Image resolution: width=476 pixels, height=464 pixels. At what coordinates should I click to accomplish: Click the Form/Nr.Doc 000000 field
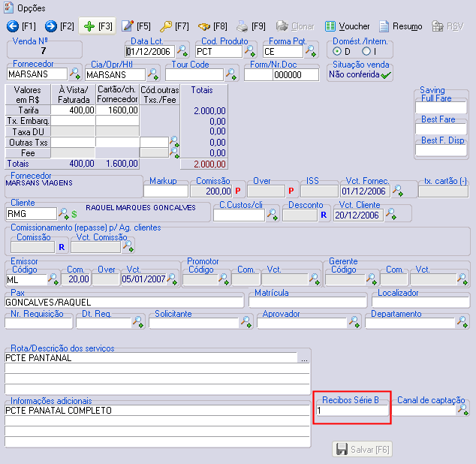click(296, 74)
